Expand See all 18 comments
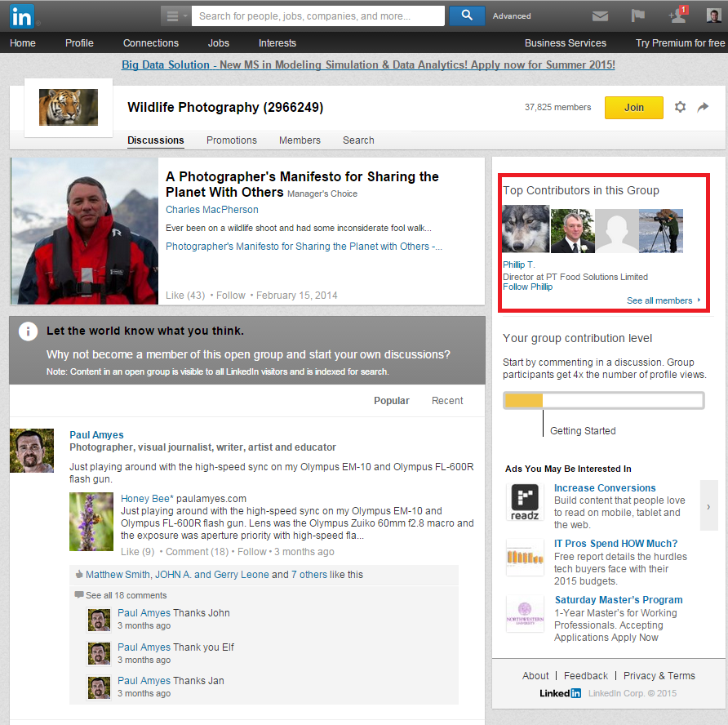The width and height of the screenshot is (728, 725). pyautogui.click(x=126, y=595)
